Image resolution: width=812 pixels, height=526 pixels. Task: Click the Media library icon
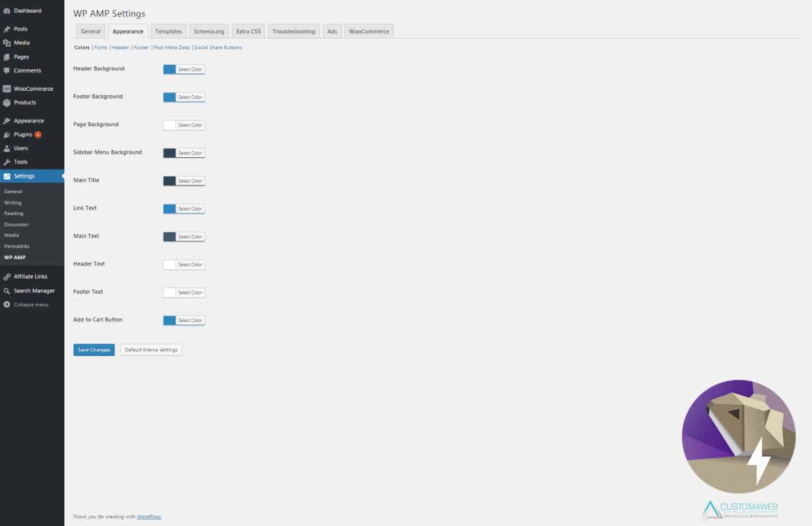coord(7,43)
